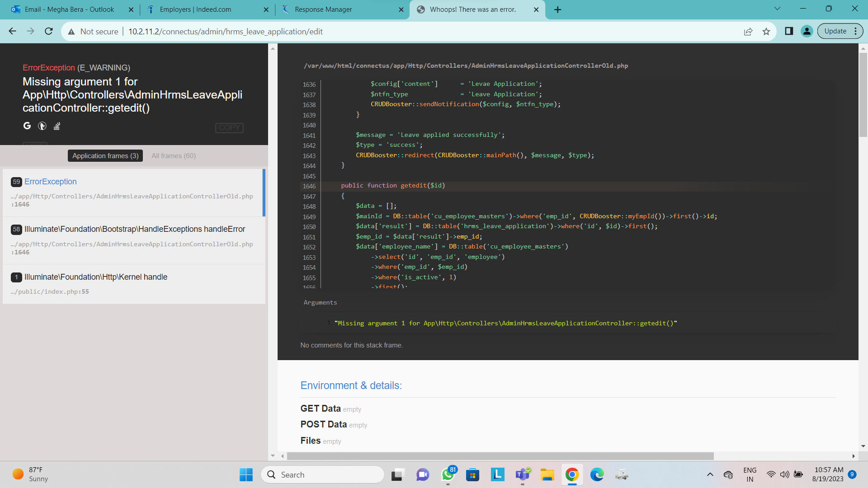
Task: Focus the address bar URL
Action: click(x=226, y=31)
